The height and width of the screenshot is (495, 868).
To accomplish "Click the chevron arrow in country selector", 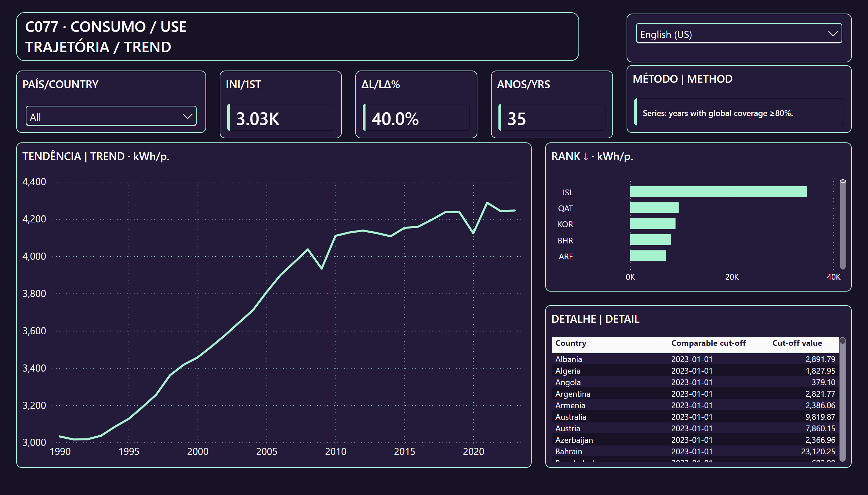I will click(x=188, y=117).
